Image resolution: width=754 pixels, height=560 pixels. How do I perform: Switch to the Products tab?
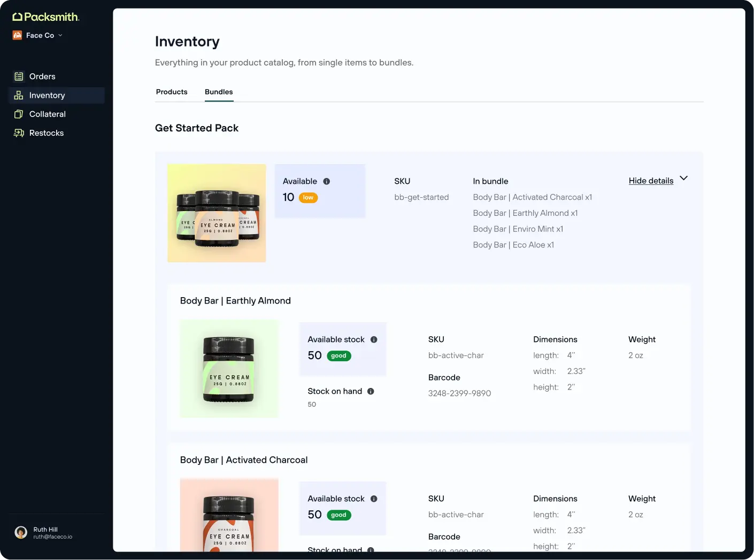pyautogui.click(x=172, y=92)
